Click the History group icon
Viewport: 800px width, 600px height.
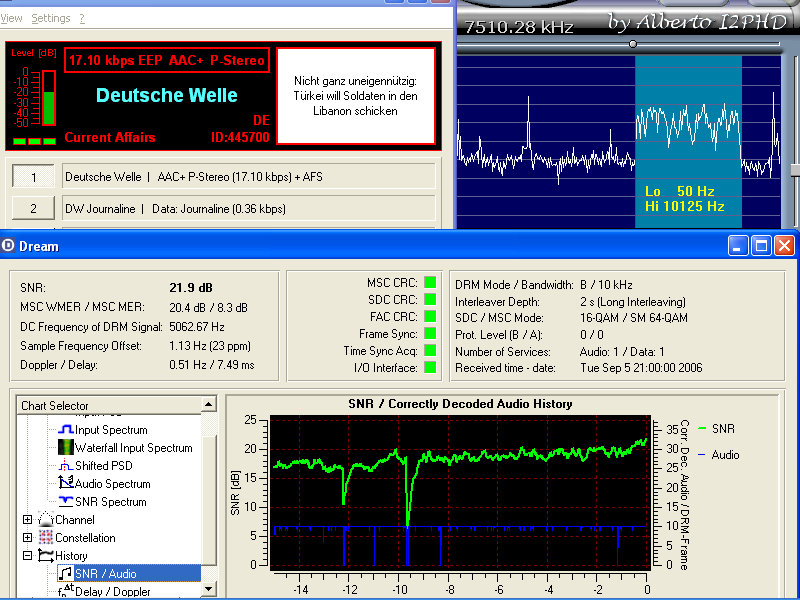point(46,556)
